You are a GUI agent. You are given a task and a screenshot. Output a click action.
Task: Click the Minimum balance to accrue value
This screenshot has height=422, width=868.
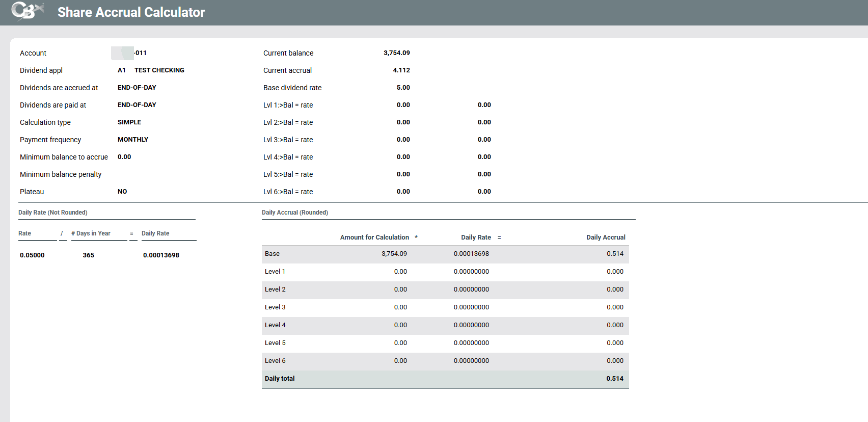[124, 157]
